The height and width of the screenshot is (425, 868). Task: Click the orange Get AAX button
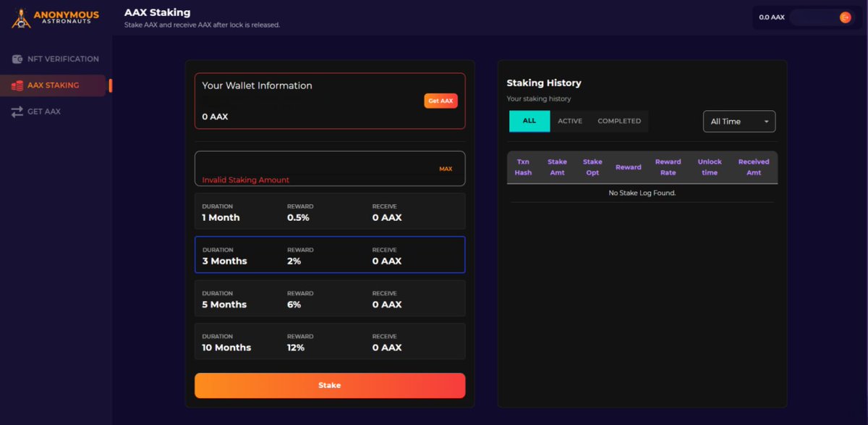coord(441,101)
